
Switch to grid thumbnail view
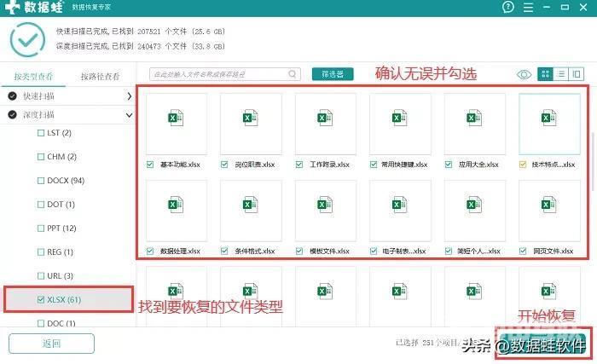545,74
